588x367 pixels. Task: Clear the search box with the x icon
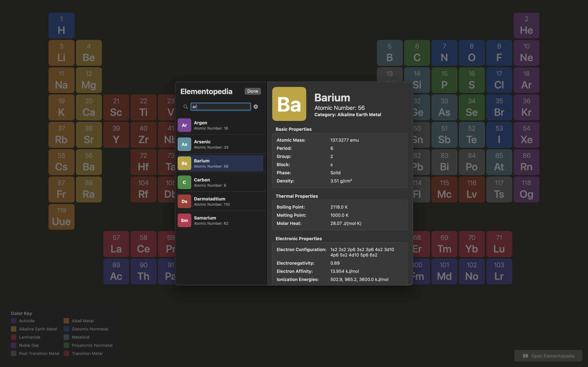point(256,107)
